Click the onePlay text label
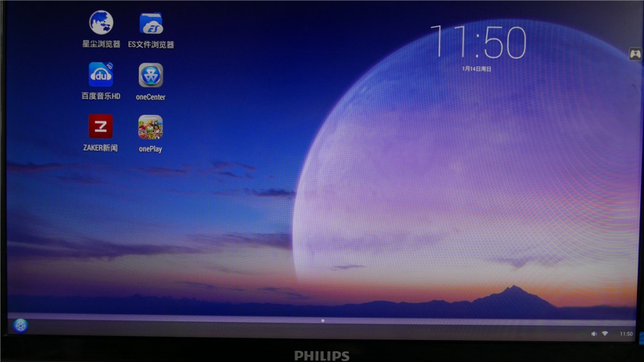644x362 pixels. click(150, 149)
